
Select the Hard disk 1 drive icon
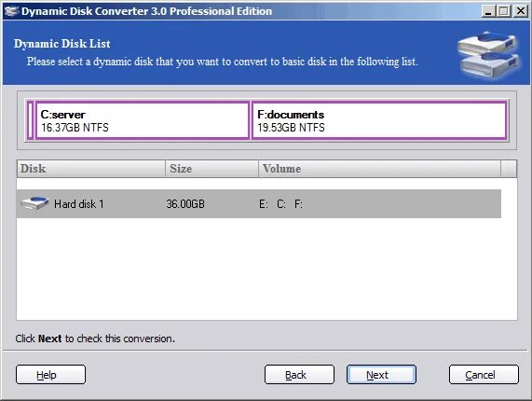(x=35, y=203)
